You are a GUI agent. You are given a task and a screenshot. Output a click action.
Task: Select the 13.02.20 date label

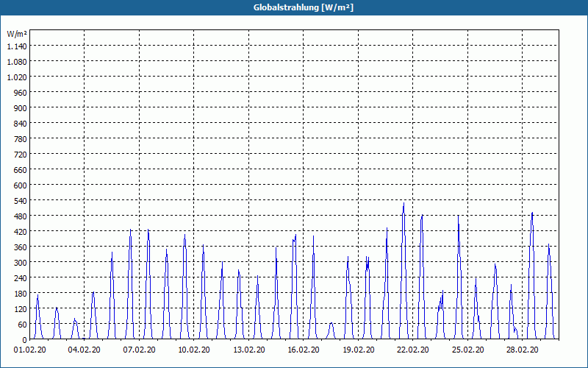coord(248,350)
